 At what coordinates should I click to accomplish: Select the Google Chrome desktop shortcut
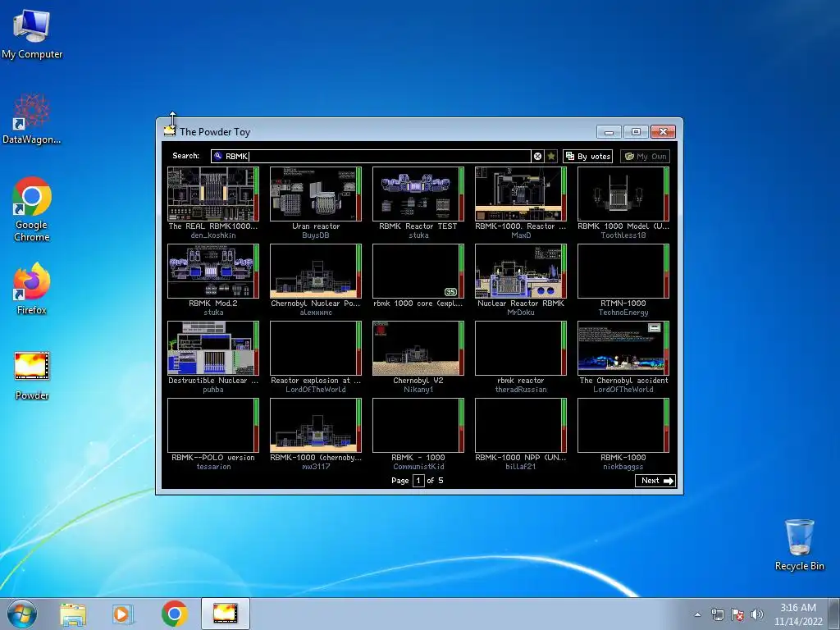[32, 209]
